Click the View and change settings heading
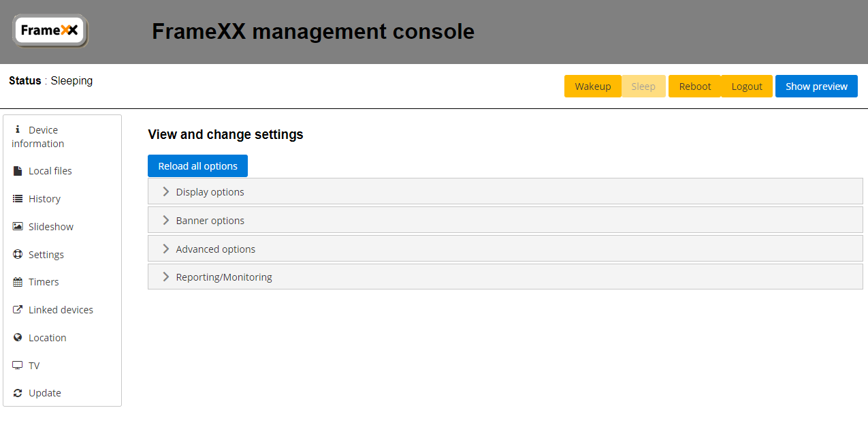This screenshot has width=868, height=423. (225, 135)
